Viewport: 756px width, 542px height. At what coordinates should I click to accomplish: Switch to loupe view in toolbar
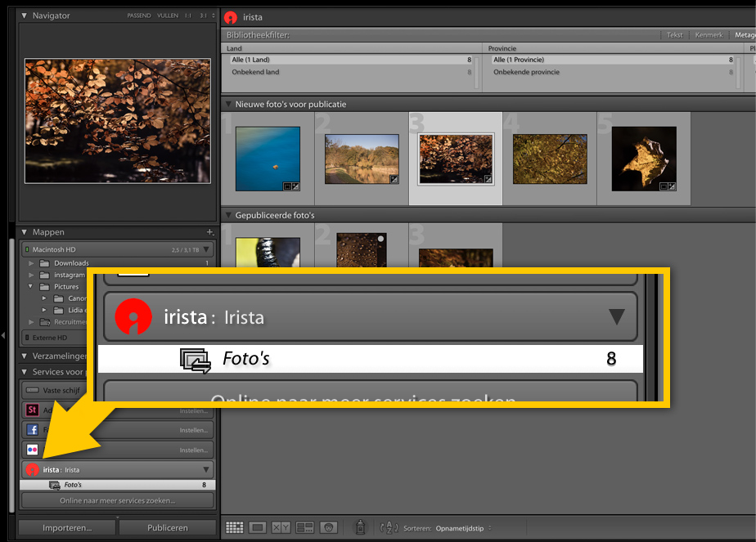257,528
